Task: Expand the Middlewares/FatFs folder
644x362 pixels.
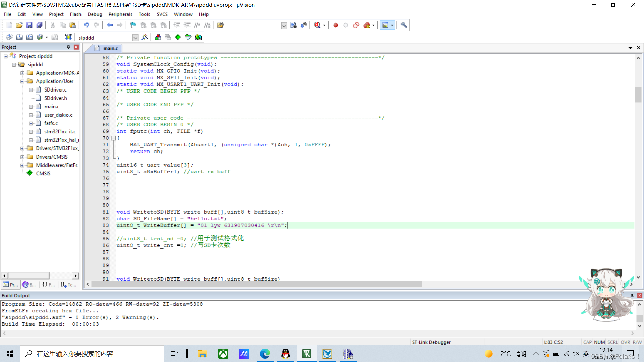Action: click(x=22, y=165)
